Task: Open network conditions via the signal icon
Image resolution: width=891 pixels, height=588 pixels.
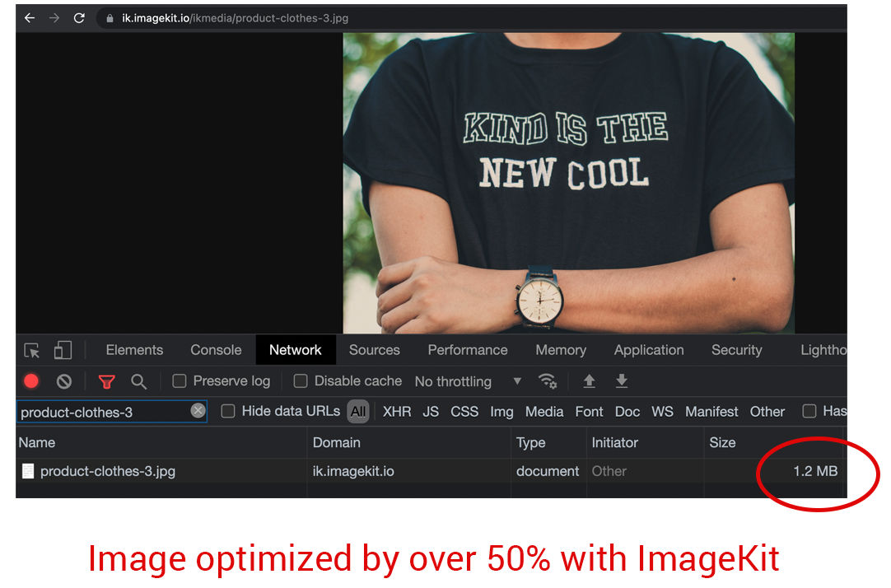Action: (x=548, y=380)
